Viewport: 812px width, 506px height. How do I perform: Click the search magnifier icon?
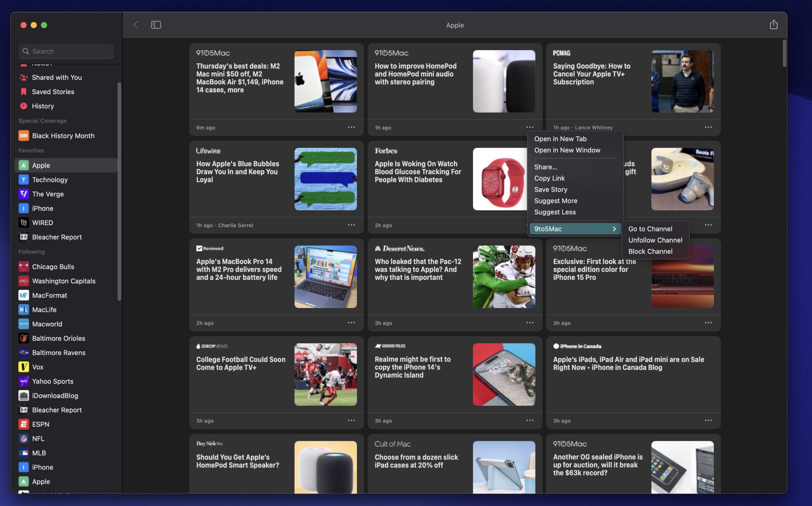(25, 51)
